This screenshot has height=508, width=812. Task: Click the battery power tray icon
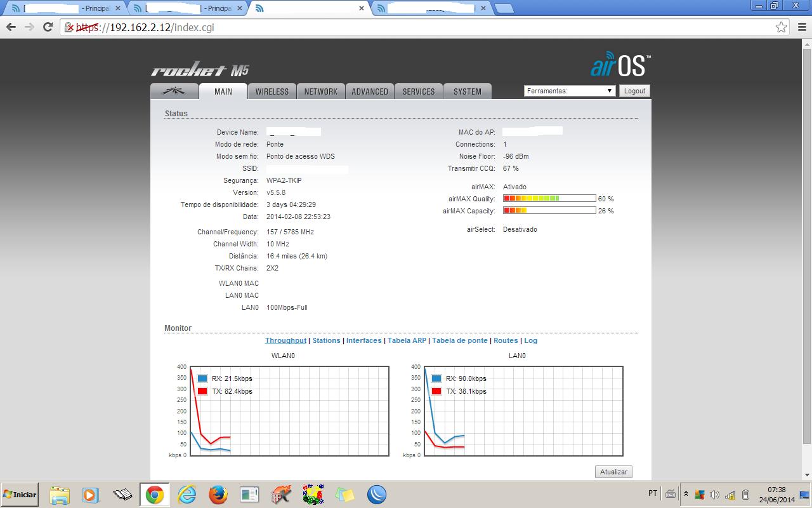(745, 494)
